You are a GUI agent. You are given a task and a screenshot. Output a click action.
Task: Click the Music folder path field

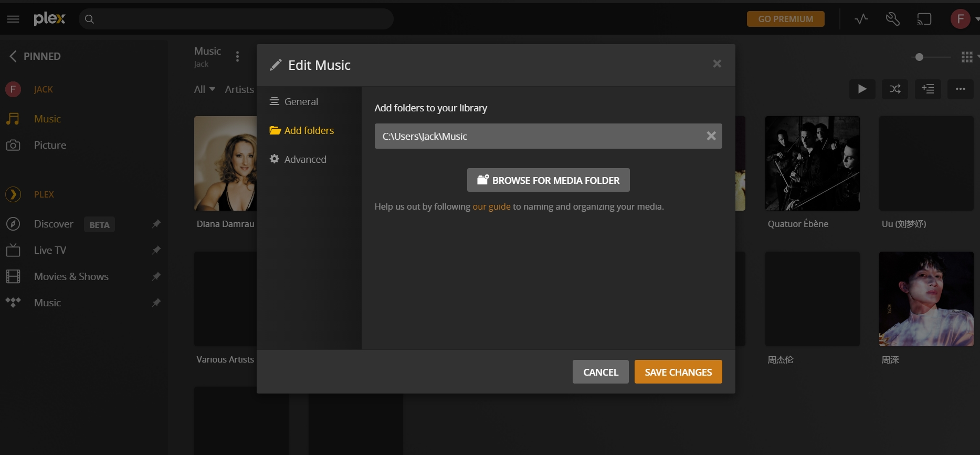click(548, 136)
